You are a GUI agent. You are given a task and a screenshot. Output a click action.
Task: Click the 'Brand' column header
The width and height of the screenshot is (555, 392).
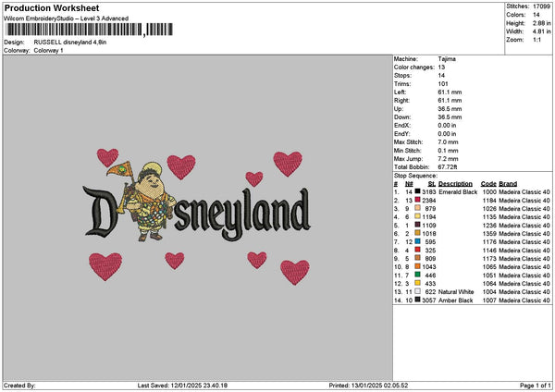[508, 184]
